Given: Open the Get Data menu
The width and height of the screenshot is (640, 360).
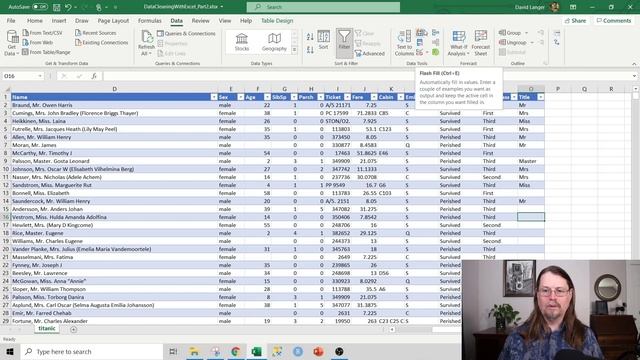Looking at the screenshot, I should point(11,43).
